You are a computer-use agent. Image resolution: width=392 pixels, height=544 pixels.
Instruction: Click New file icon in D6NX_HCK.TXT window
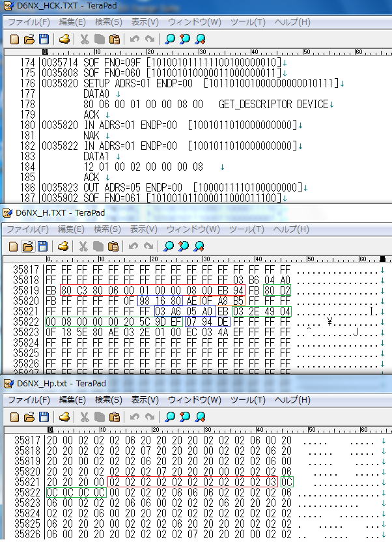[15, 39]
